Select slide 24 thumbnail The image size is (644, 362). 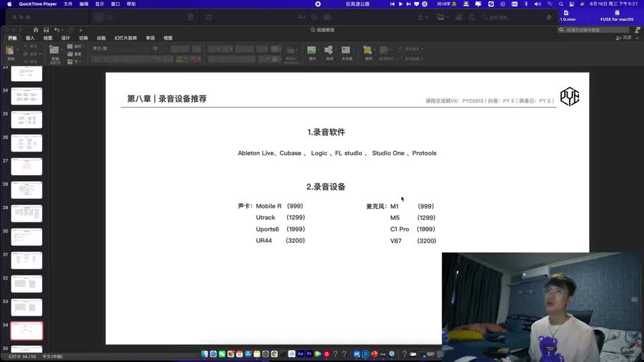tap(27, 97)
